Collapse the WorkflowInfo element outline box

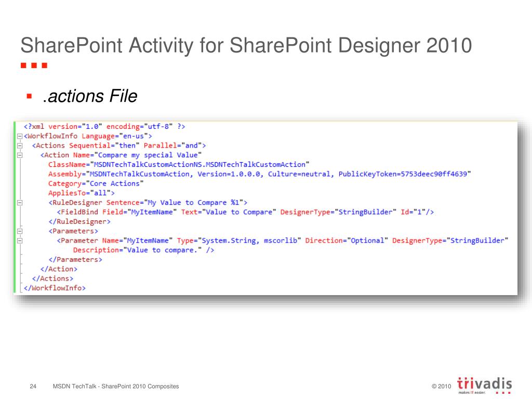point(20,137)
